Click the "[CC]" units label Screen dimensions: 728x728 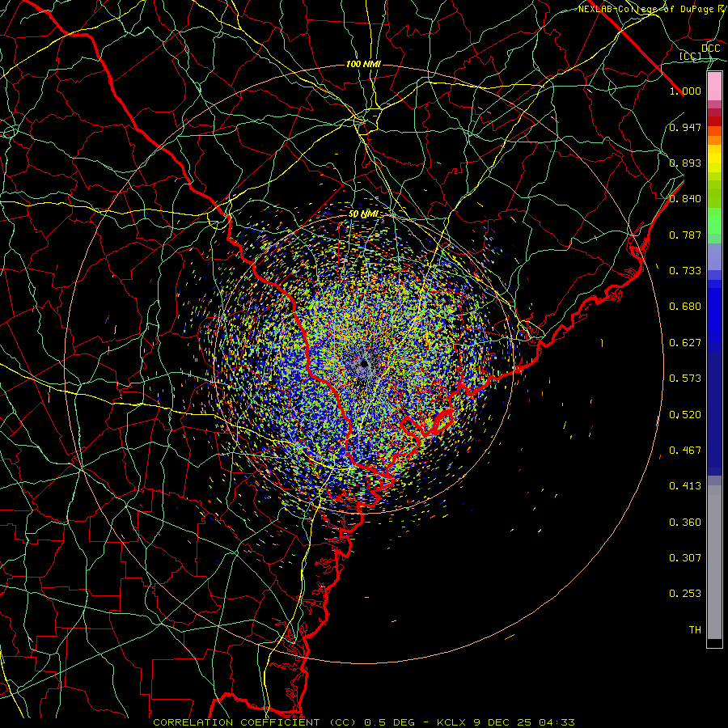click(x=690, y=56)
